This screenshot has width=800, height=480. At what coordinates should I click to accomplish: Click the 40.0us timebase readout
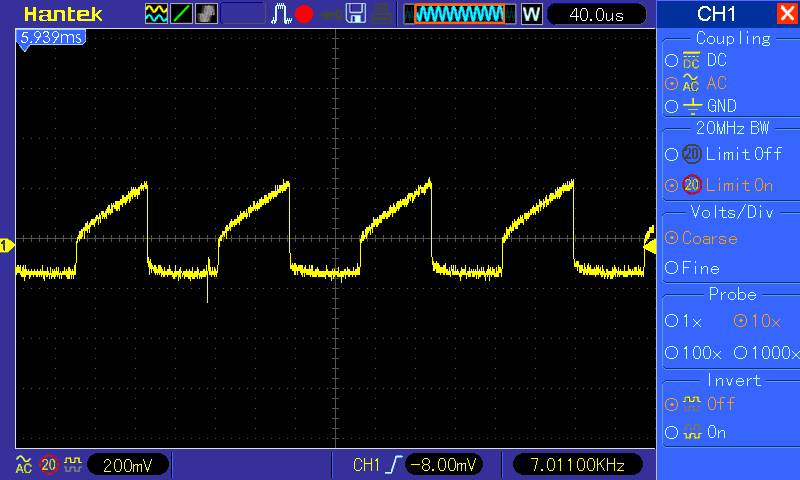pos(596,14)
